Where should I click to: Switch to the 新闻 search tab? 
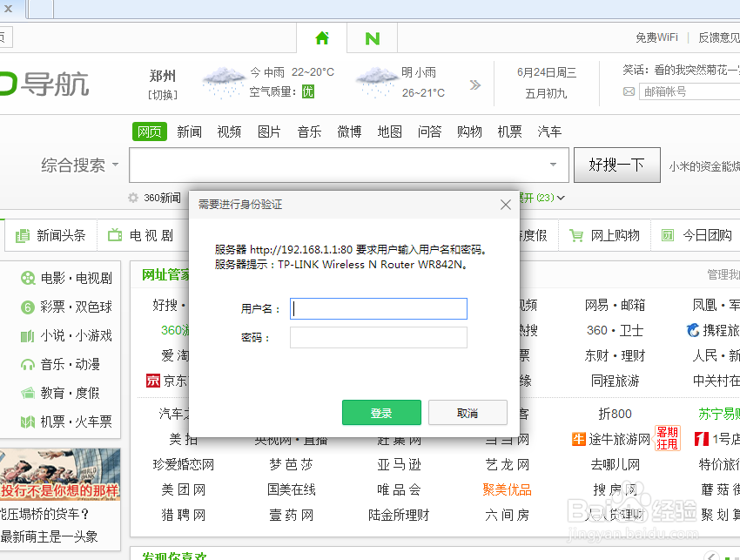(x=190, y=131)
